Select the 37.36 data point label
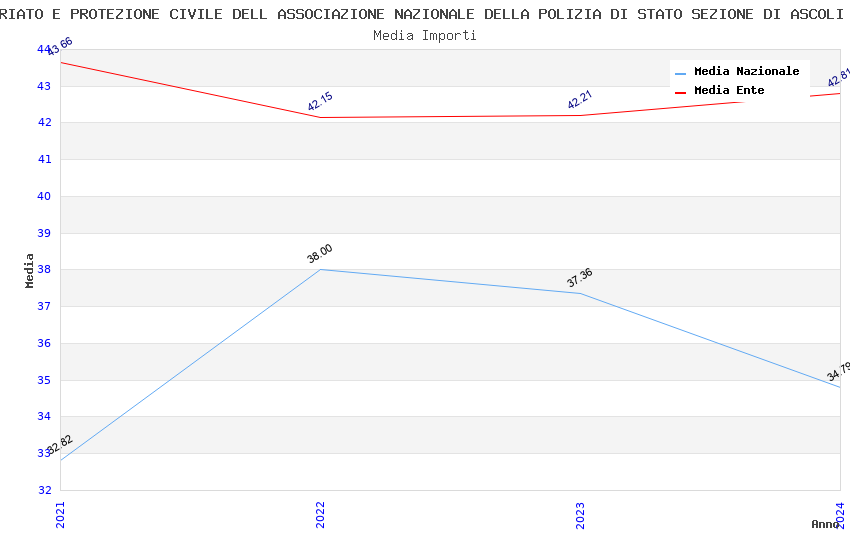The image size is (850, 550). (580, 278)
